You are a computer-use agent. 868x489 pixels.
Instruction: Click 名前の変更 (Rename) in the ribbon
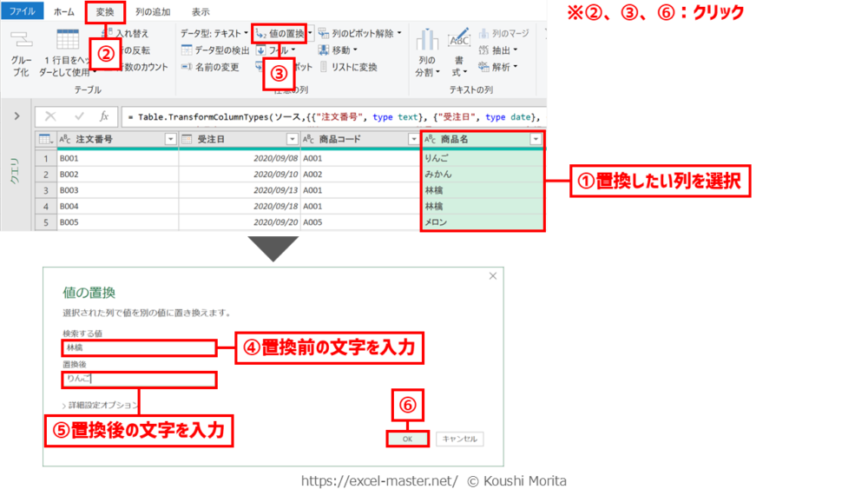pos(211,67)
